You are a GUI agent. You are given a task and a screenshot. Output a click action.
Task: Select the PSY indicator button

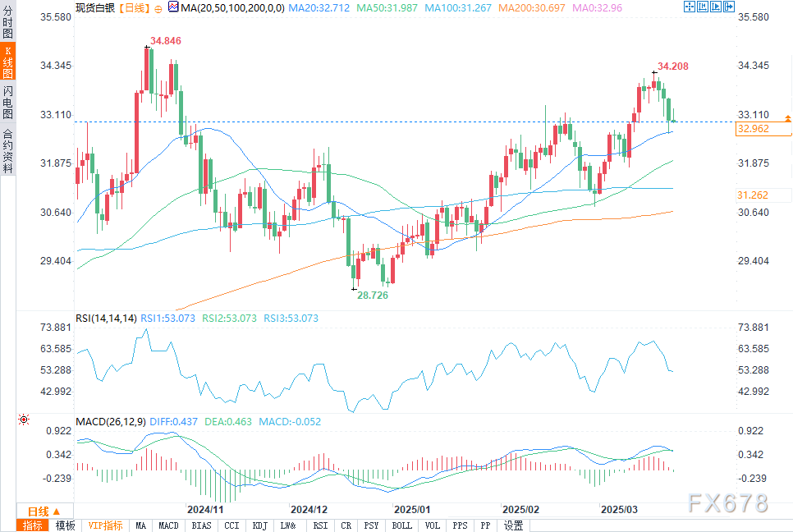pyautogui.click(x=371, y=525)
